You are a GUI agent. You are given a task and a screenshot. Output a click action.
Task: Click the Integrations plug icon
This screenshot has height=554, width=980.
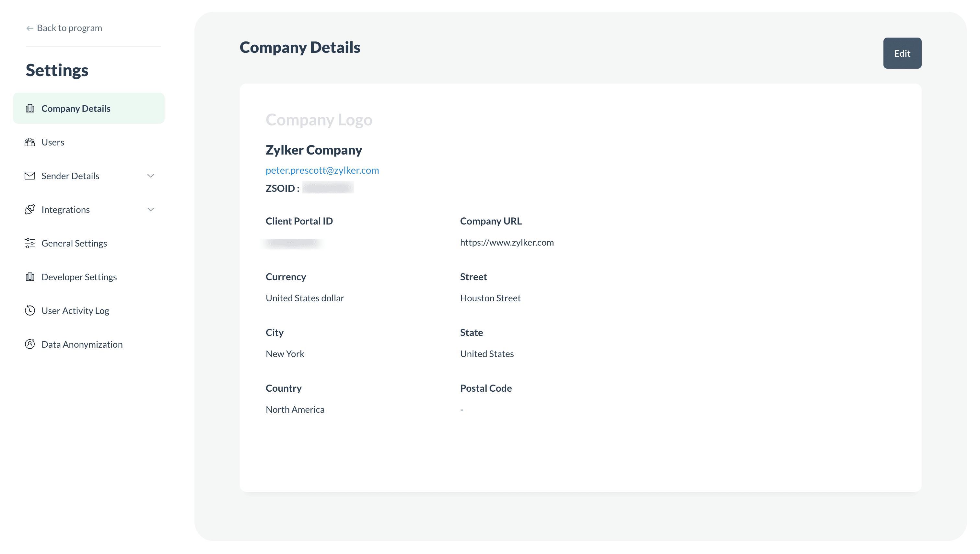30,209
